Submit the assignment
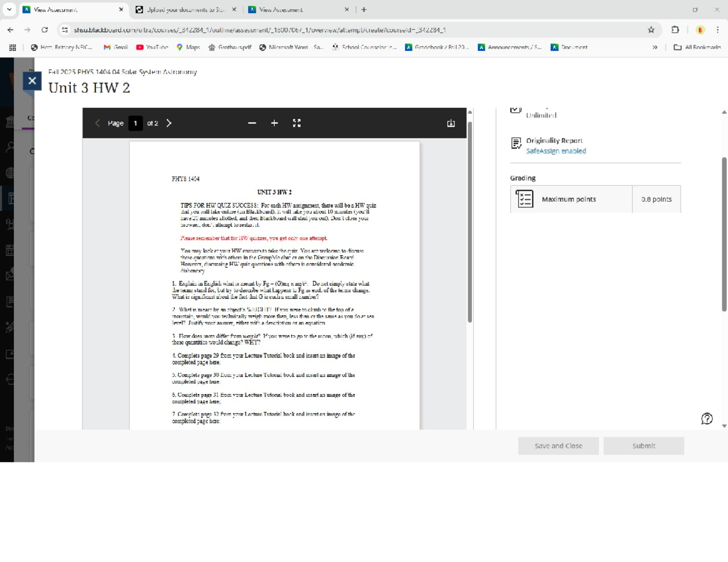728x562 pixels. coord(644,446)
